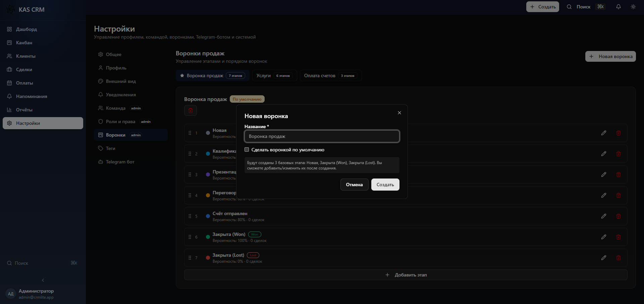Screen dimensions: 644x304
Task: Edit the Переговоры stage
Action: (604, 195)
